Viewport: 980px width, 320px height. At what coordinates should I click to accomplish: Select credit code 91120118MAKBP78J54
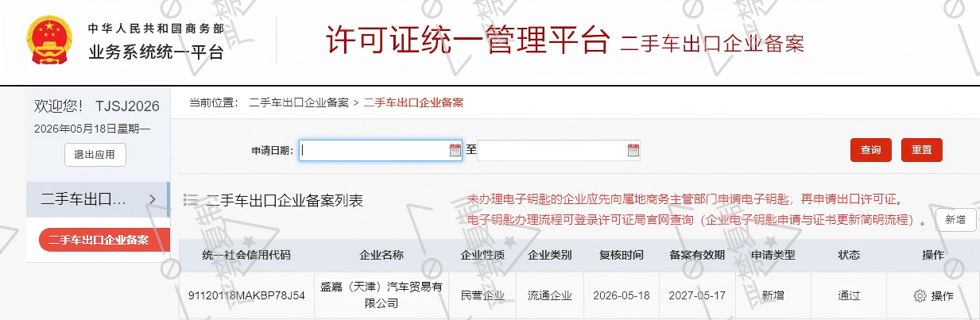[x=246, y=295]
